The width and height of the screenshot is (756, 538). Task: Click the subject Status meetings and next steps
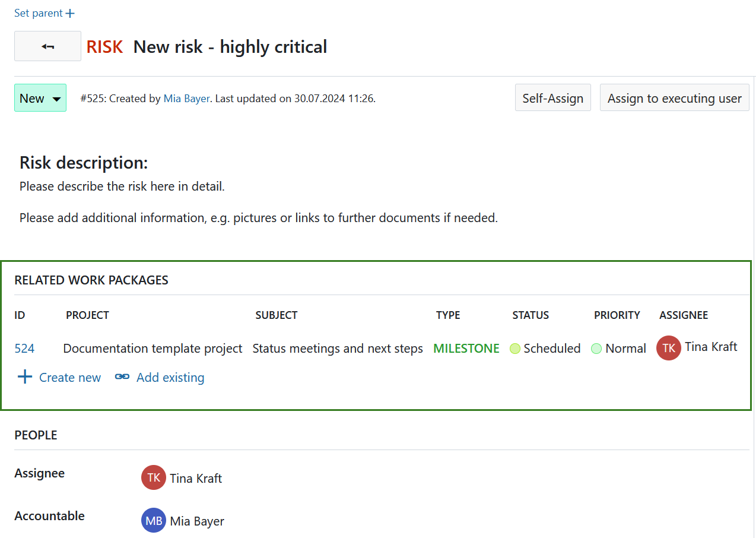(337, 348)
